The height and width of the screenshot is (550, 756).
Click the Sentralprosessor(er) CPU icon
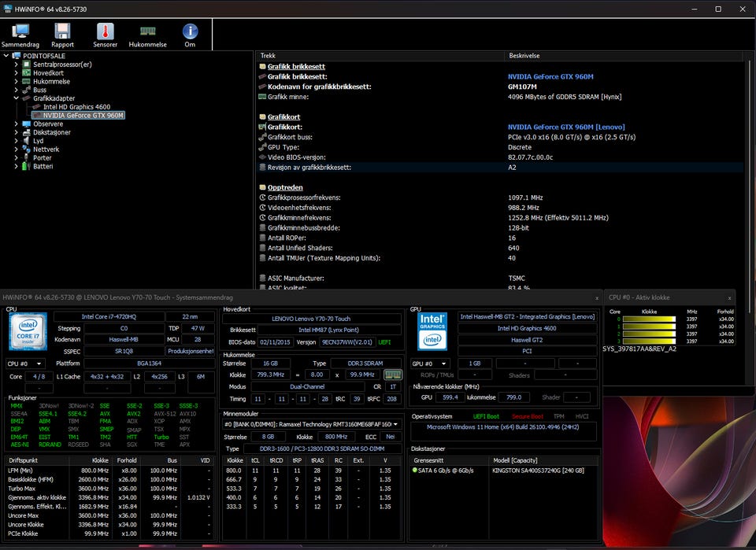27,64
